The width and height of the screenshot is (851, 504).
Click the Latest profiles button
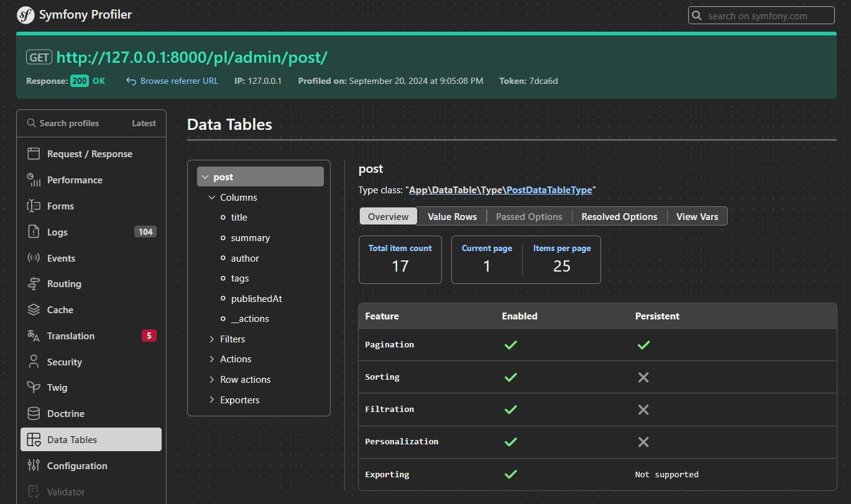tap(144, 123)
